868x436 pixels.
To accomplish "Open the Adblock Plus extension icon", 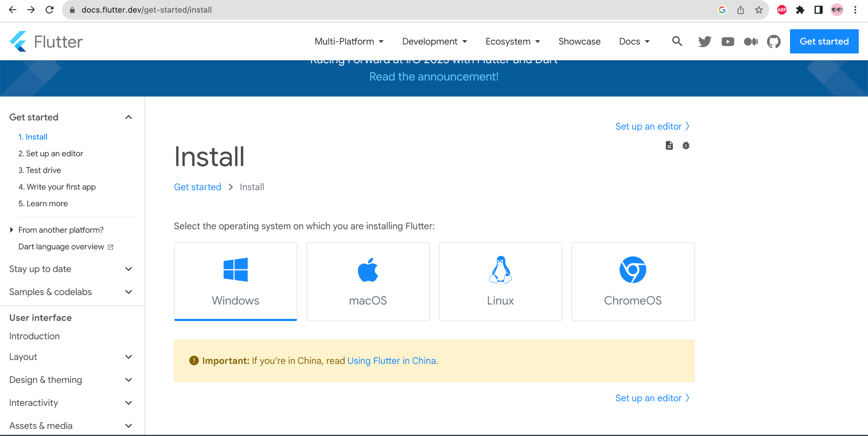I will point(782,10).
